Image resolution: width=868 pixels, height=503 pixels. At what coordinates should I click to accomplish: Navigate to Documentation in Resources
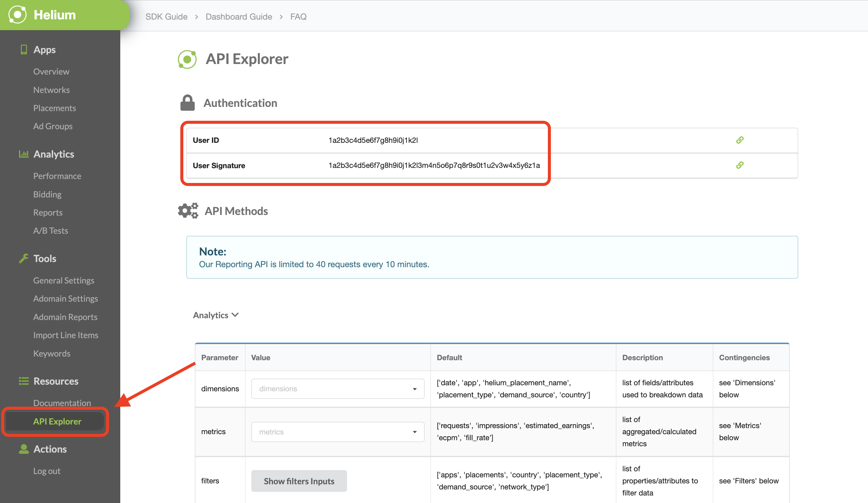pyautogui.click(x=62, y=402)
